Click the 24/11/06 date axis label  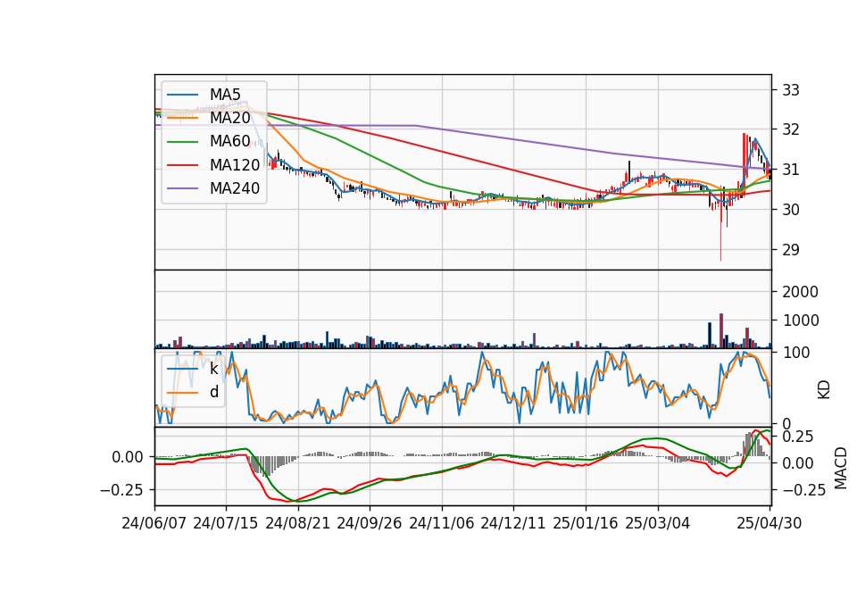442,524
